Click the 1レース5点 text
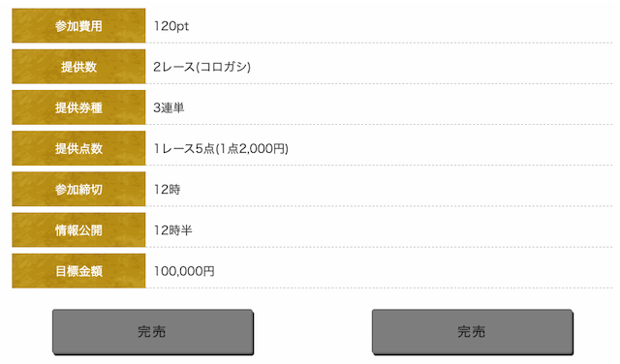 [184, 149]
